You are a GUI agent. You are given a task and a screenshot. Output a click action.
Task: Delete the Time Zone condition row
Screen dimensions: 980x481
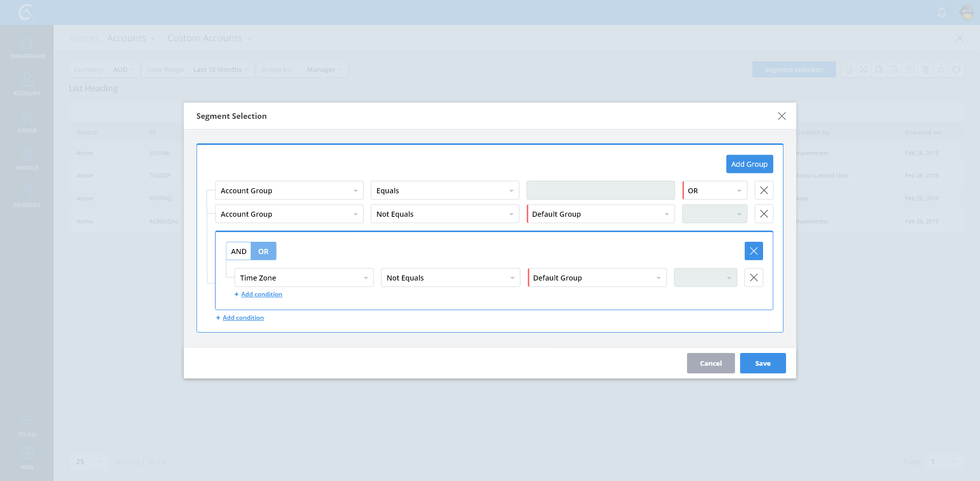[x=753, y=277]
